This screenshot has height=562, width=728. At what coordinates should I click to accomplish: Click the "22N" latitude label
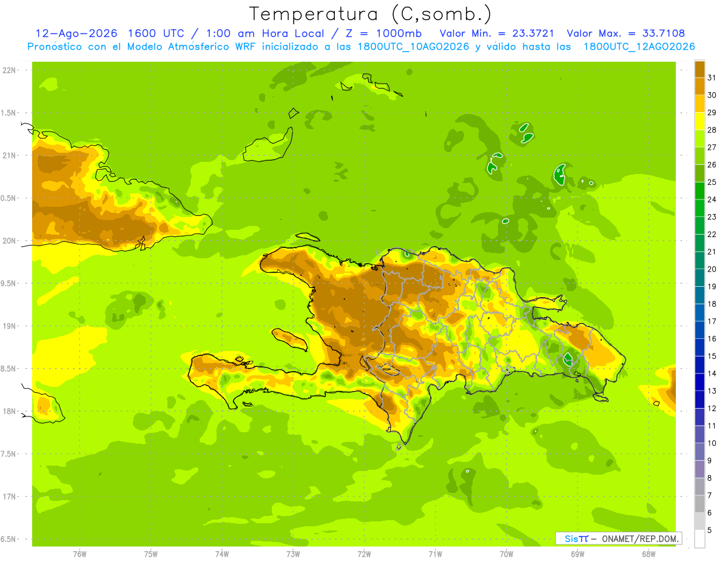[9, 70]
